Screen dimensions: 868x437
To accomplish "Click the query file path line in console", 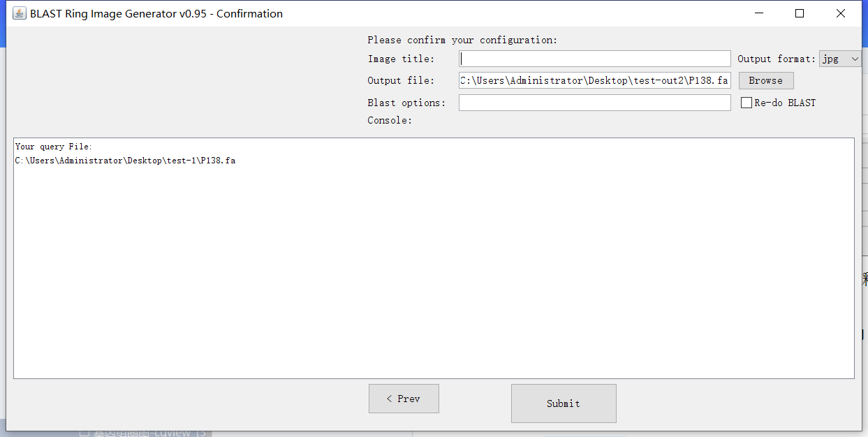I will (x=126, y=161).
